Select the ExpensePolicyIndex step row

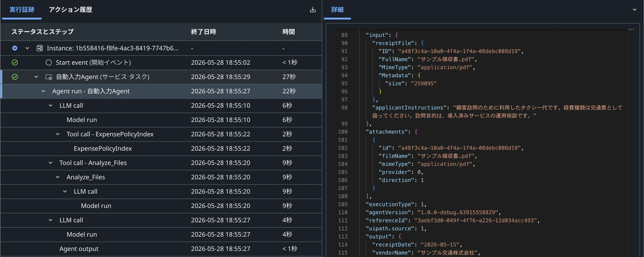161,149
